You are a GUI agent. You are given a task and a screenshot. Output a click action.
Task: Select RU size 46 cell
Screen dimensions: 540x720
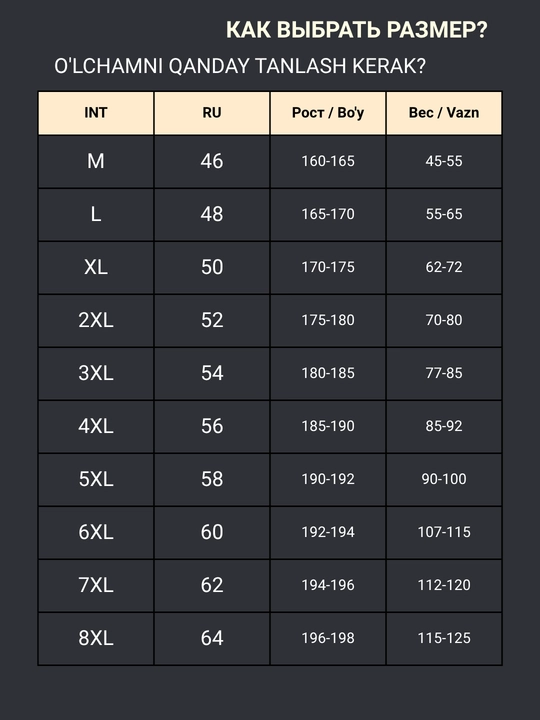212,161
